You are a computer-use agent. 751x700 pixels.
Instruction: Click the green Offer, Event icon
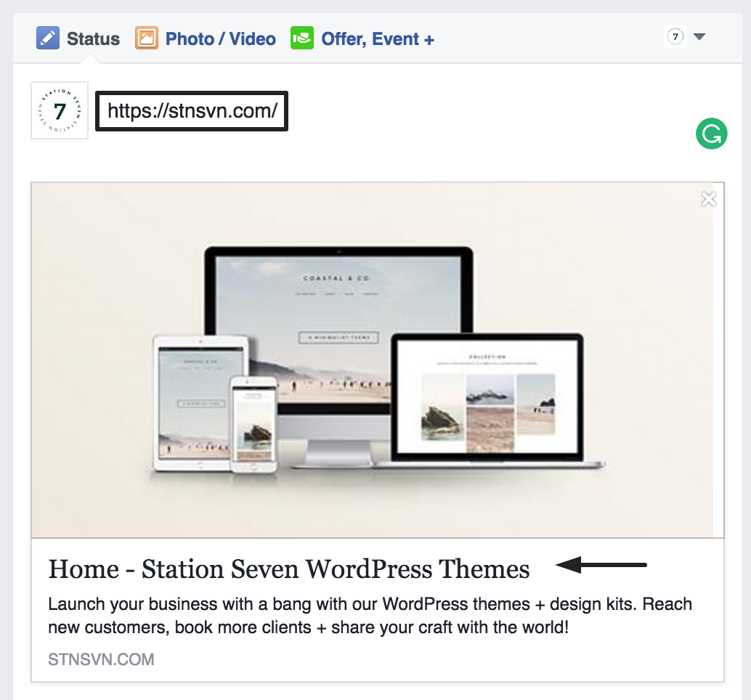[302, 38]
